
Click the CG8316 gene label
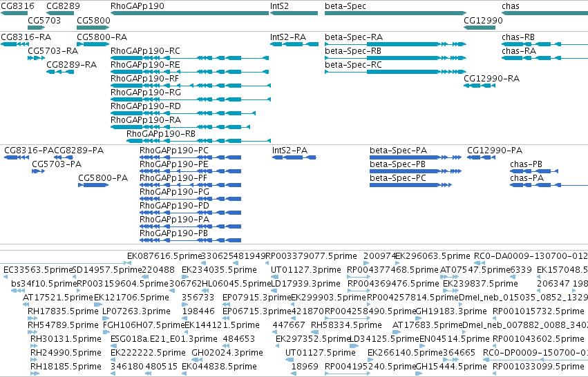point(18,6)
